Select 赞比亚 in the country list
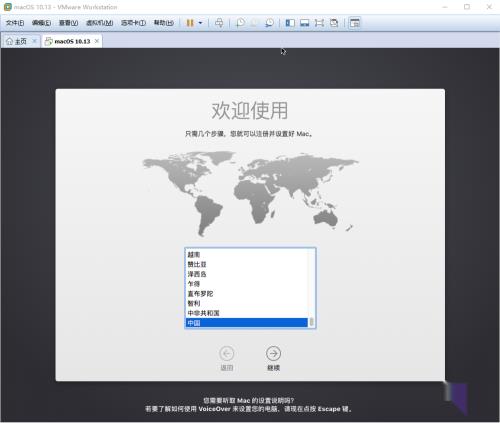The width and height of the screenshot is (500, 423). [x=247, y=264]
